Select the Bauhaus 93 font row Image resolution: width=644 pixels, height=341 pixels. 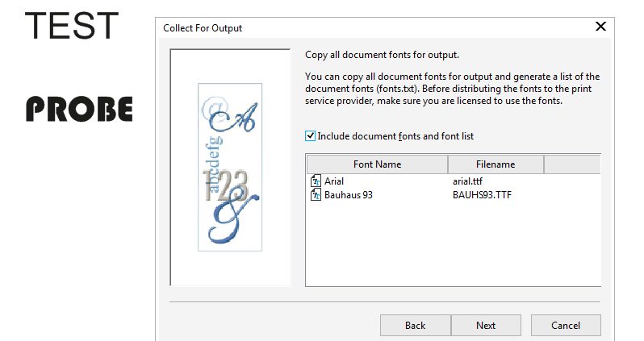click(348, 195)
